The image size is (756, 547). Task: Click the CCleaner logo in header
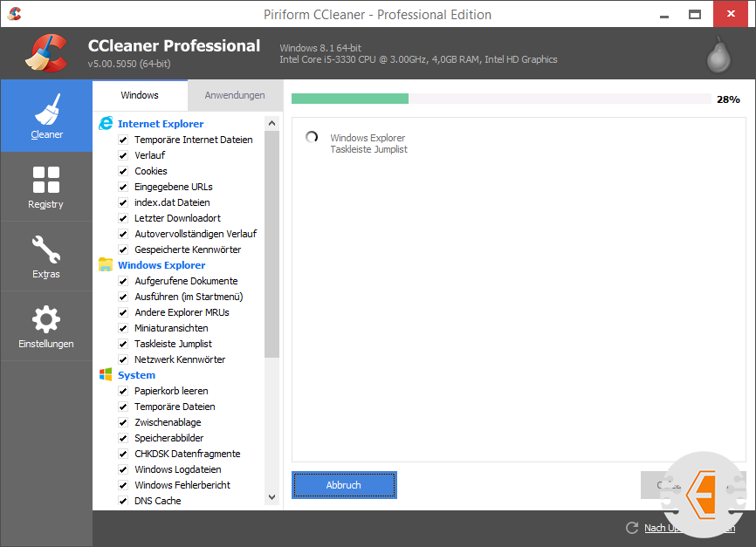46,53
